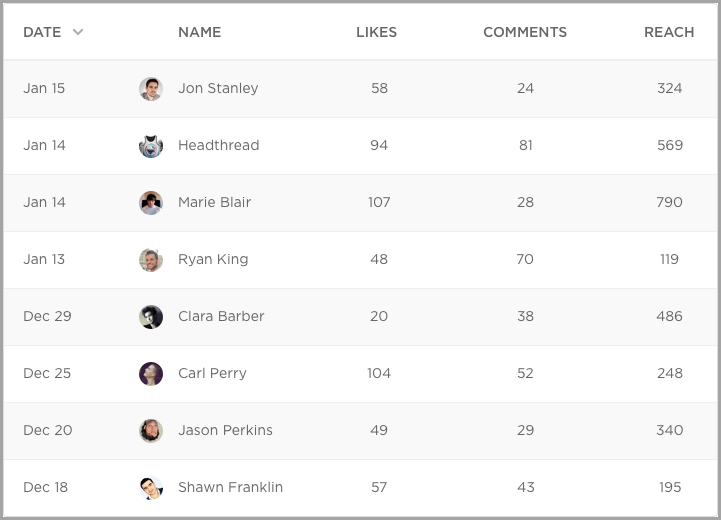The width and height of the screenshot is (721, 520).
Task: Sort by the NAME column header
Action: 200,32
